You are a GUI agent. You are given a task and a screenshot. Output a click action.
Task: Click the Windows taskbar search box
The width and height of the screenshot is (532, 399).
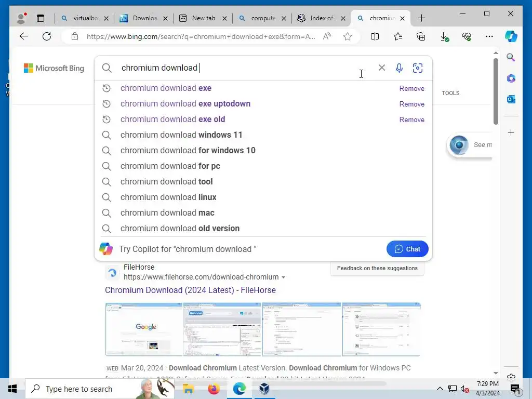click(x=100, y=389)
